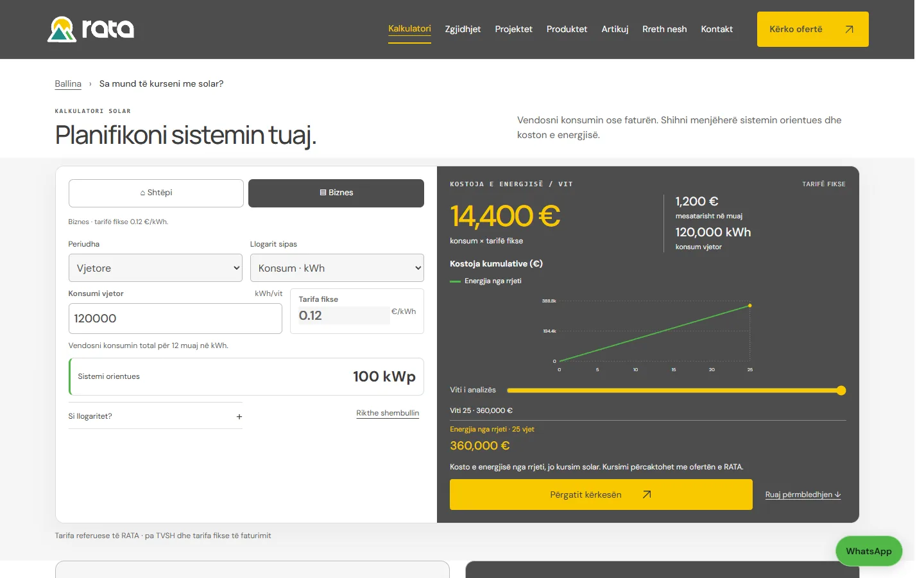Click the 120,000 kWh consumption value

point(713,232)
